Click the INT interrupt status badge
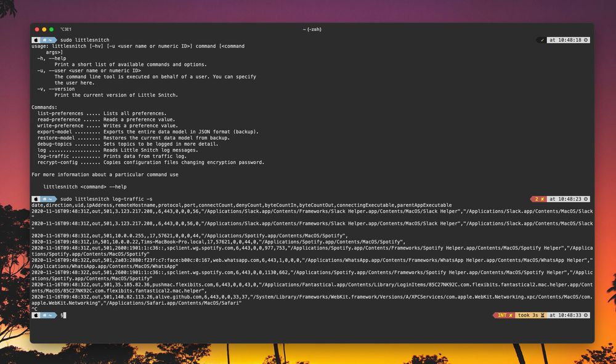 (505, 315)
